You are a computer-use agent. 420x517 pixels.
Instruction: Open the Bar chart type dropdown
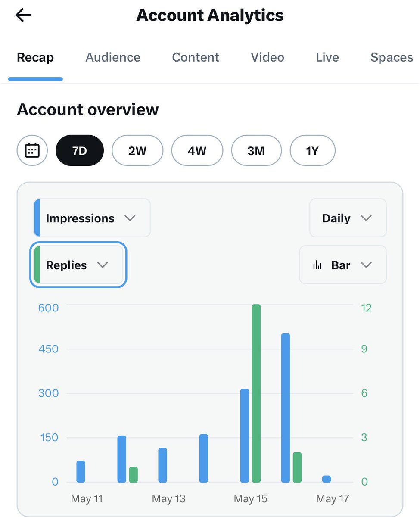tap(343, 265)
